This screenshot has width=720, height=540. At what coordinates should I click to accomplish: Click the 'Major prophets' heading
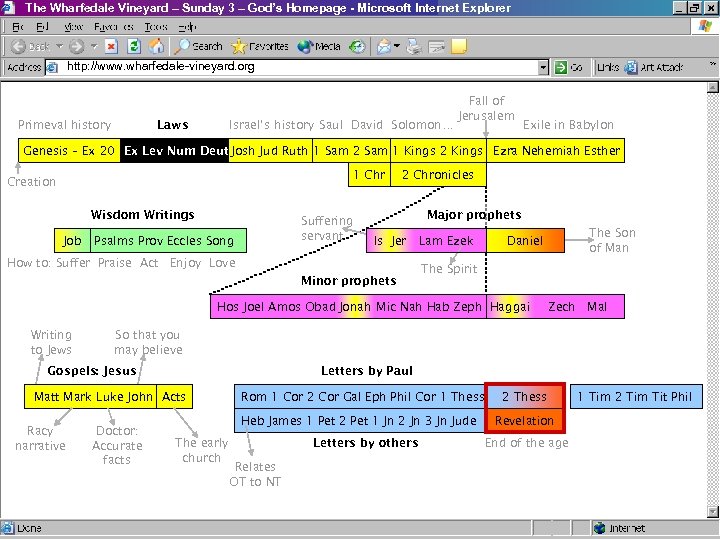pyautogui.click(x=474, y=214)
